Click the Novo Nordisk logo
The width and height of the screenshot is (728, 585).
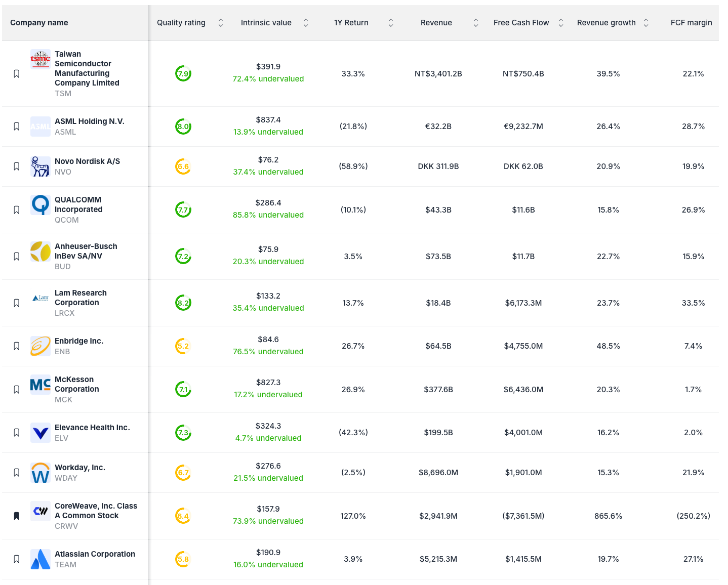pyautogui.click(x=40, y=166)
